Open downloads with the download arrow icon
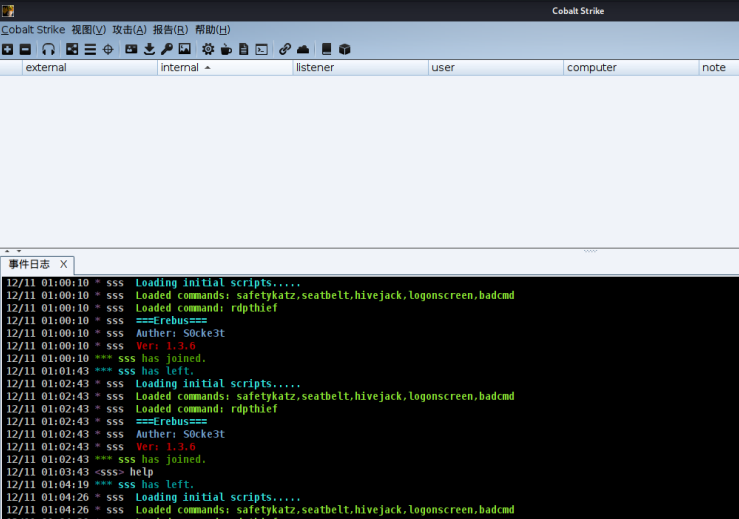The height and width of the screenshot is (519, 739). pos(149,49)
